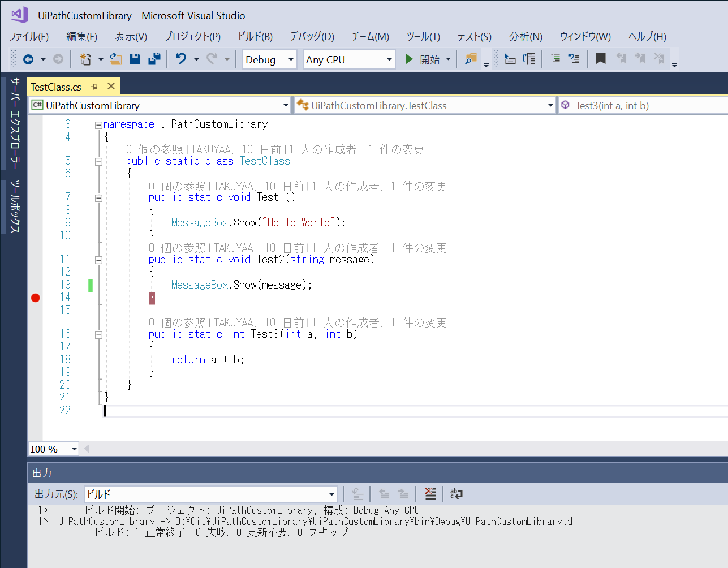Click the Navigate Forward arrow icon

(x=58, y=59)
